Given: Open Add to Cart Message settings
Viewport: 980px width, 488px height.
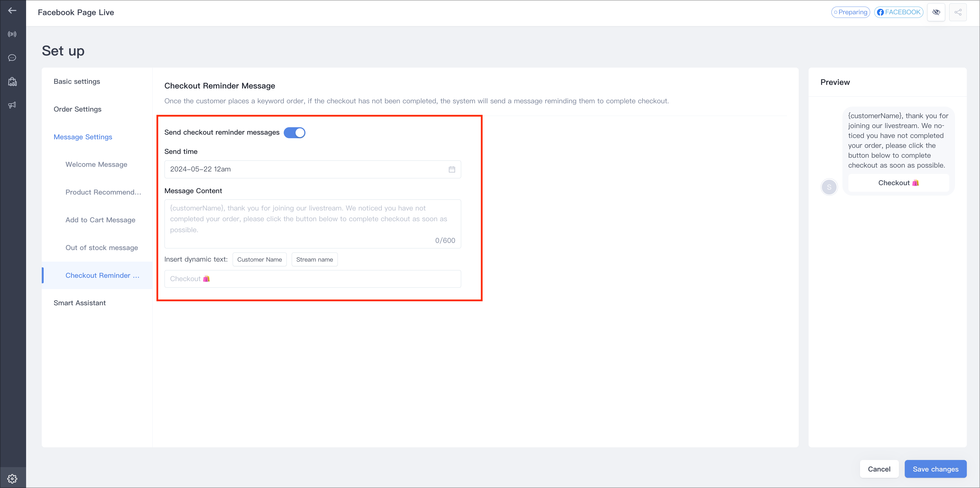Looking at the screenshot, I should click(101, 220).
